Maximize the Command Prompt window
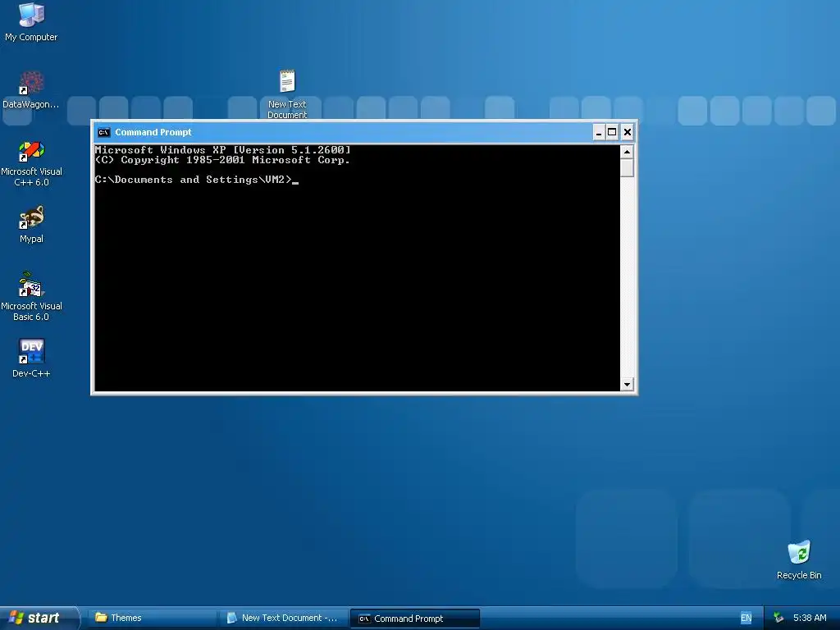The height and width of the screenshot is (630, 840). [x=612, y=132]
